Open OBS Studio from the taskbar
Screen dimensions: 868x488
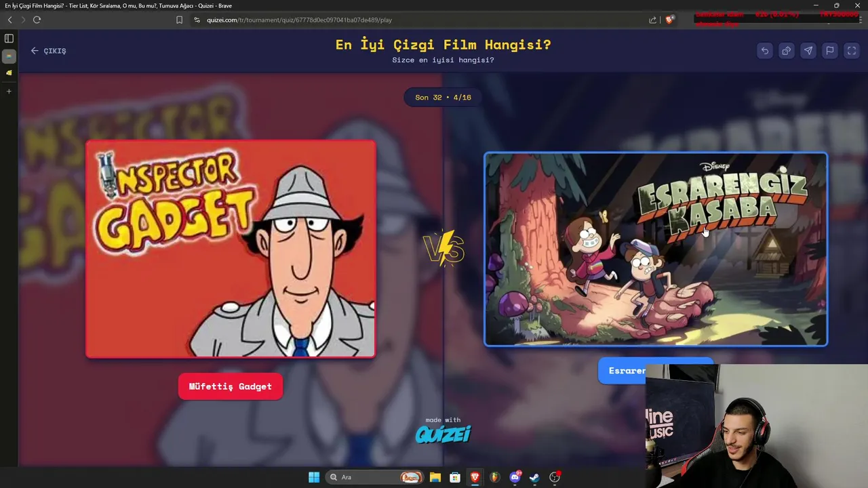point(555,477)
